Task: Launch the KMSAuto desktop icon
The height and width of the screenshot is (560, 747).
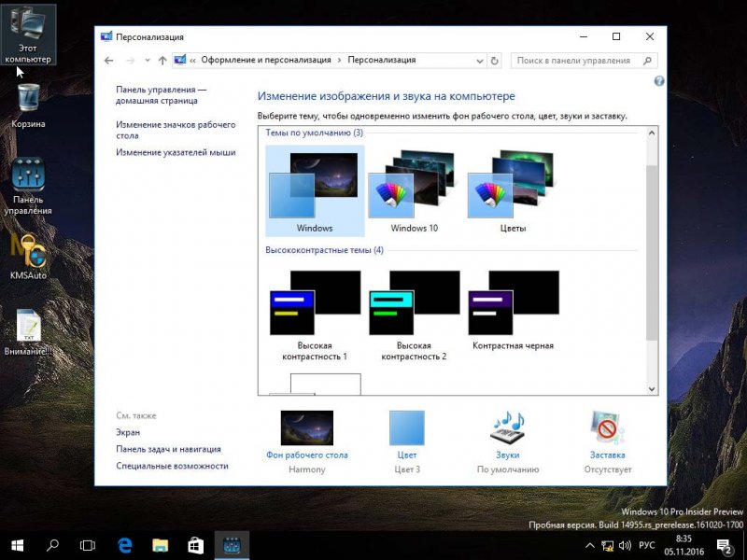Action: coord(28,256)
